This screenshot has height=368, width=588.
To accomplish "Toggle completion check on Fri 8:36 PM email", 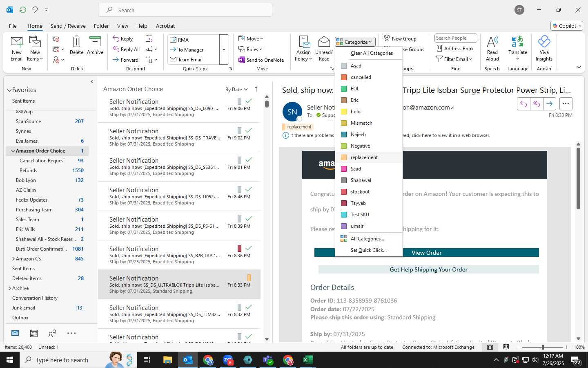I will point(249,248).
